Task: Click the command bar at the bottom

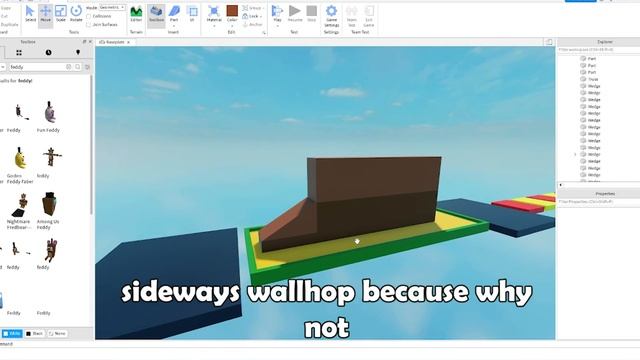Action: 320,344
